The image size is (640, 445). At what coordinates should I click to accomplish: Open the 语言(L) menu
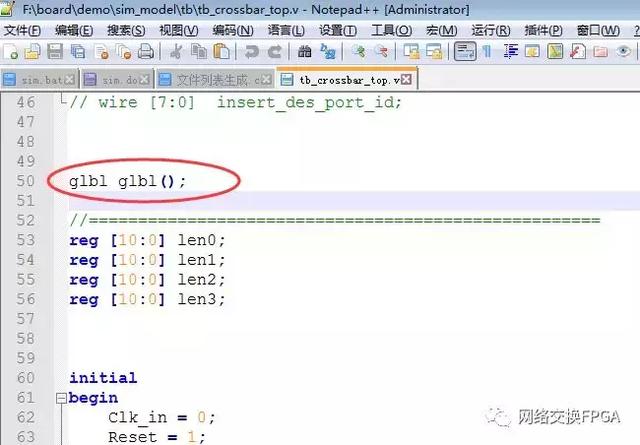286,30
